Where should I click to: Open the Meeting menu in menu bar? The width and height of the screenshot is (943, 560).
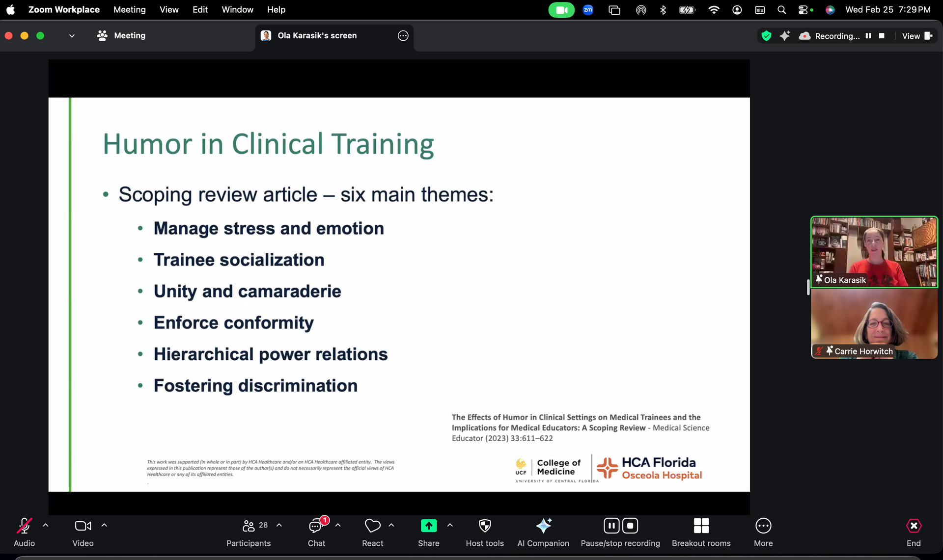tap(129, 9)
